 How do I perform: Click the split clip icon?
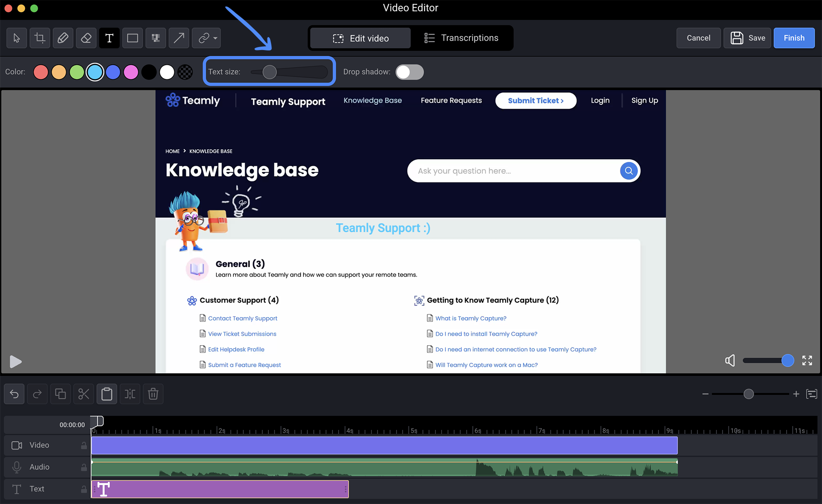(130, 394)
